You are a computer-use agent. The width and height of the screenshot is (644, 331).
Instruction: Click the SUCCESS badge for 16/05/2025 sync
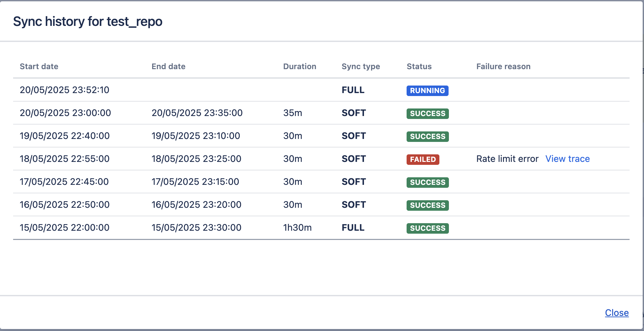pyautogui.click(x=428, y=205)
